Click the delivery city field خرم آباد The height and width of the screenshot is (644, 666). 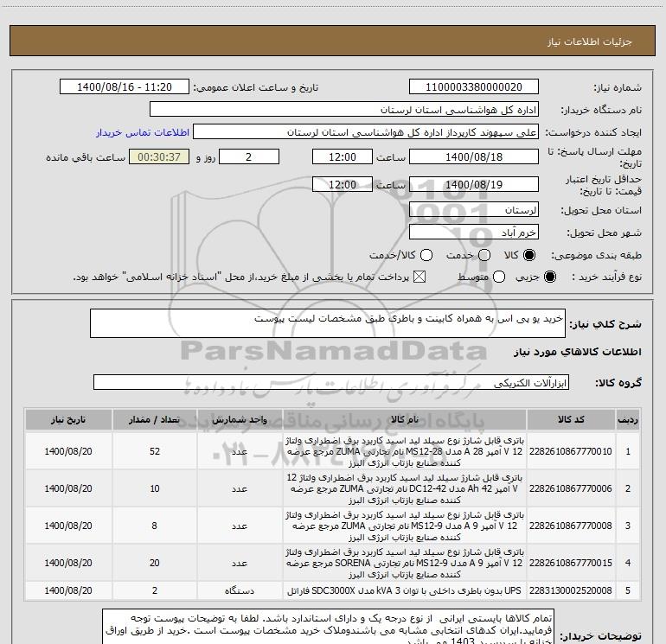tap(474, 233)
